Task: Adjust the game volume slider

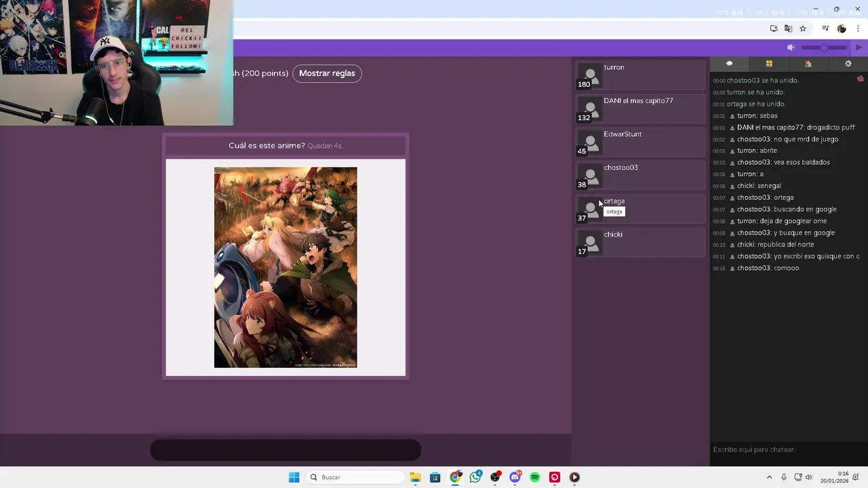Action: click(824, 47)
